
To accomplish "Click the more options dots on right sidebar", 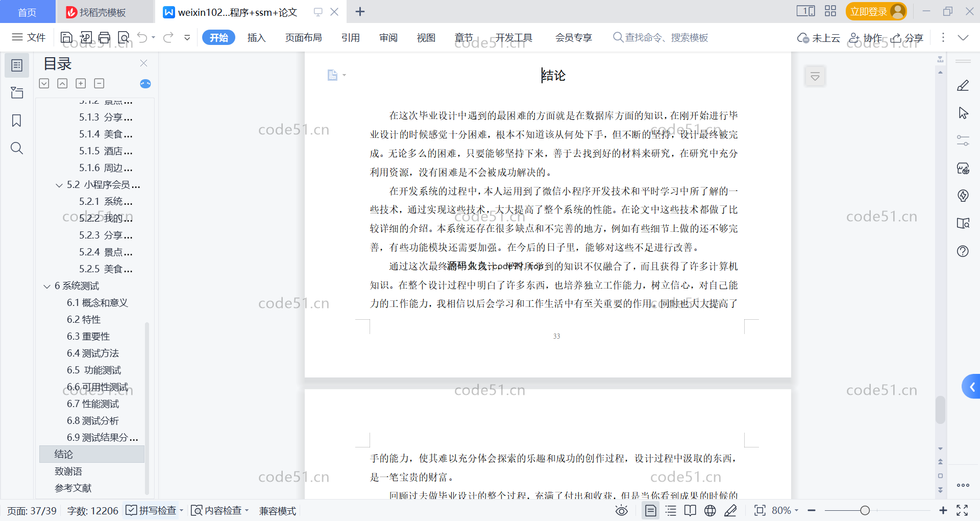I will [963, 485].
